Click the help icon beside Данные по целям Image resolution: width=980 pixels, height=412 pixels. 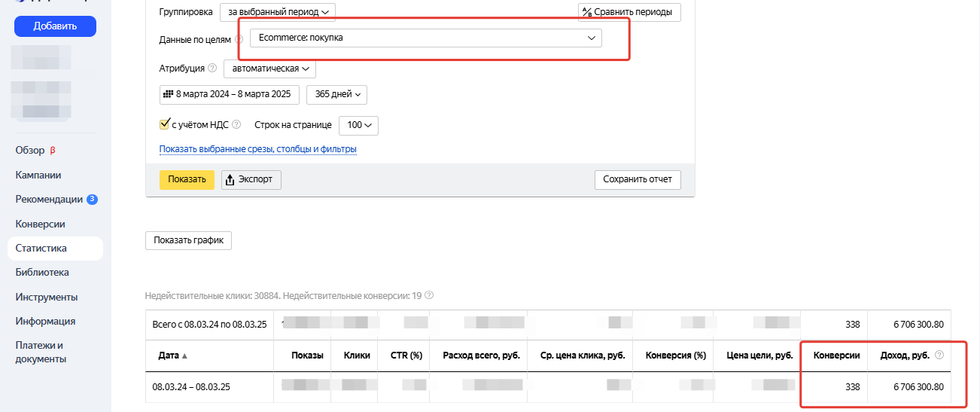(239, 38)
